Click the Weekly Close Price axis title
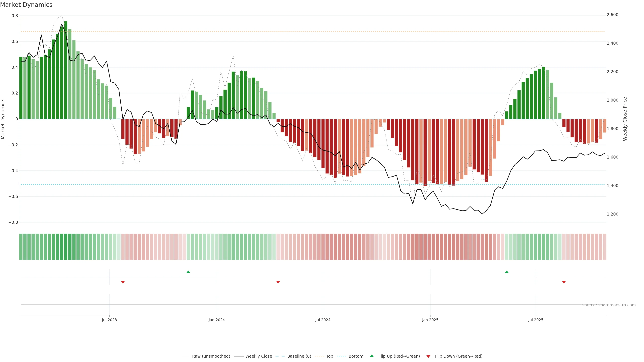Screen dimensions: 644x362 pos(625,119)
